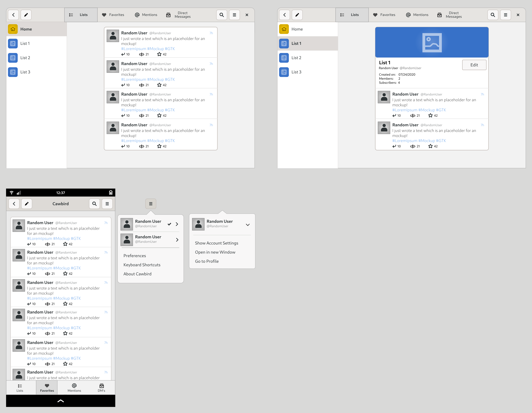Screen dimensions: 532x413
Task: Click blue List 1 banner image
Action: [x=432, y=42]
